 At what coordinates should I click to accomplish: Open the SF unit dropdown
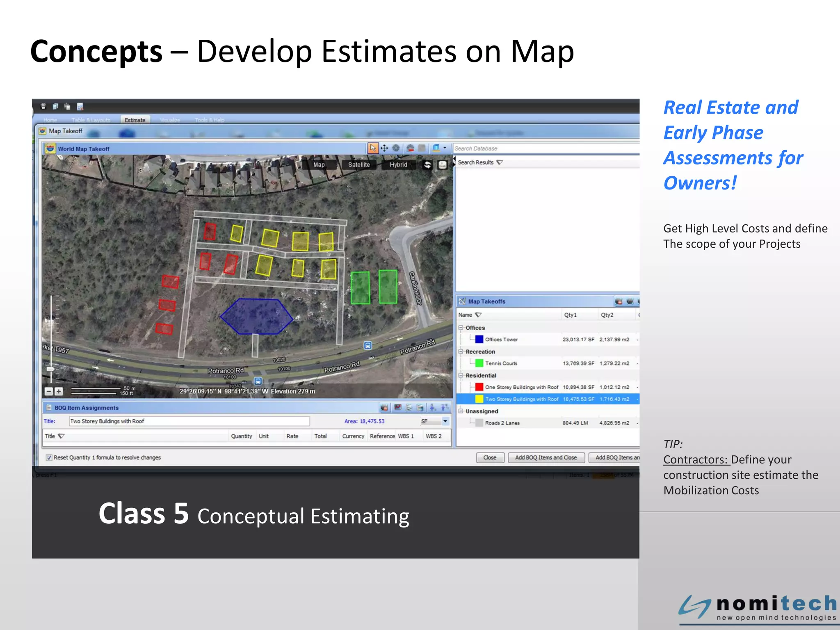(445, 421)
